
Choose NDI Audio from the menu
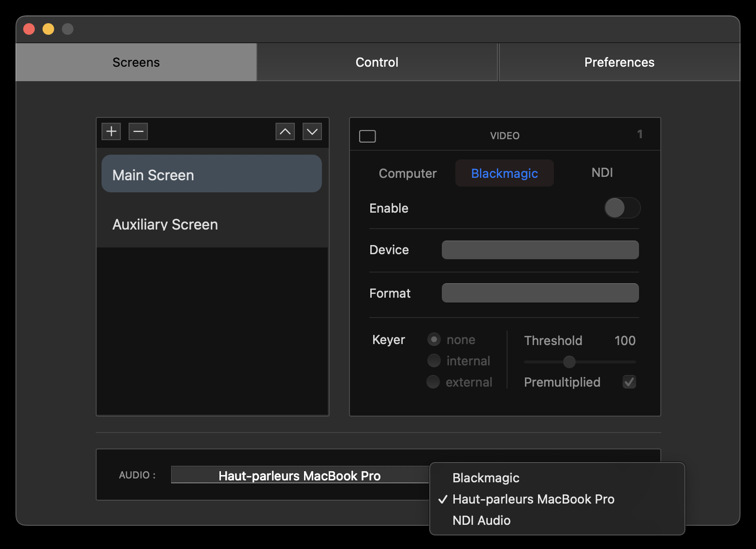(481, 520)
